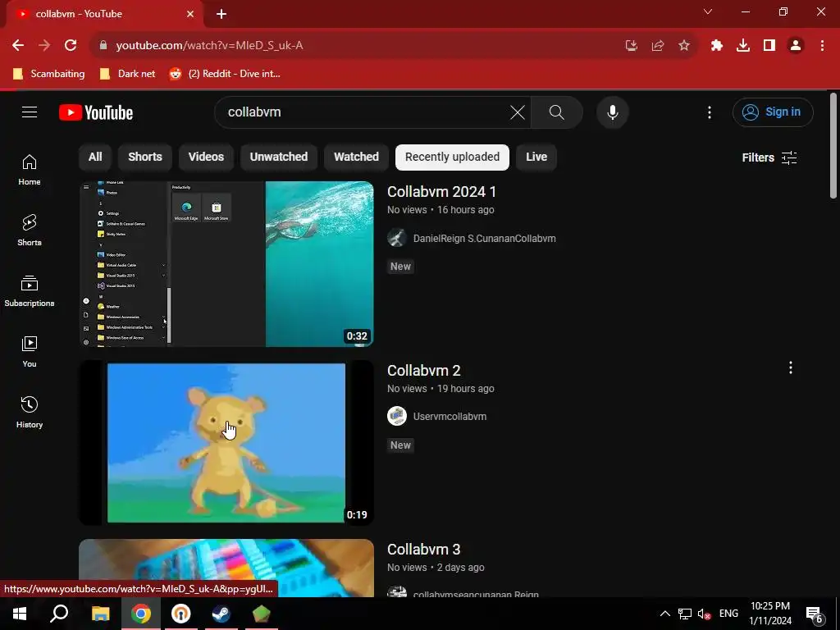840x630 pixels.
Task: Go to YouTube home via logo
Action: pyautogui.click(x=96, y=112)
